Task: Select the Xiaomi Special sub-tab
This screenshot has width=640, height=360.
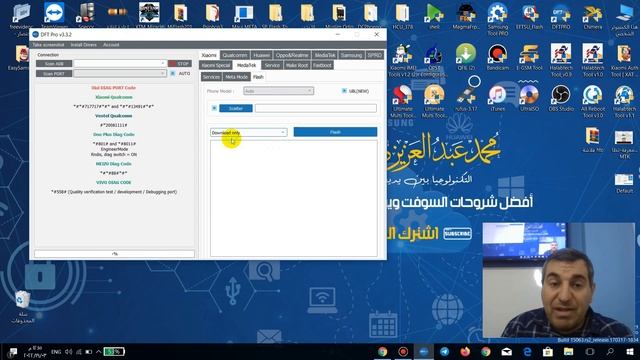Action: pos(216,65)
